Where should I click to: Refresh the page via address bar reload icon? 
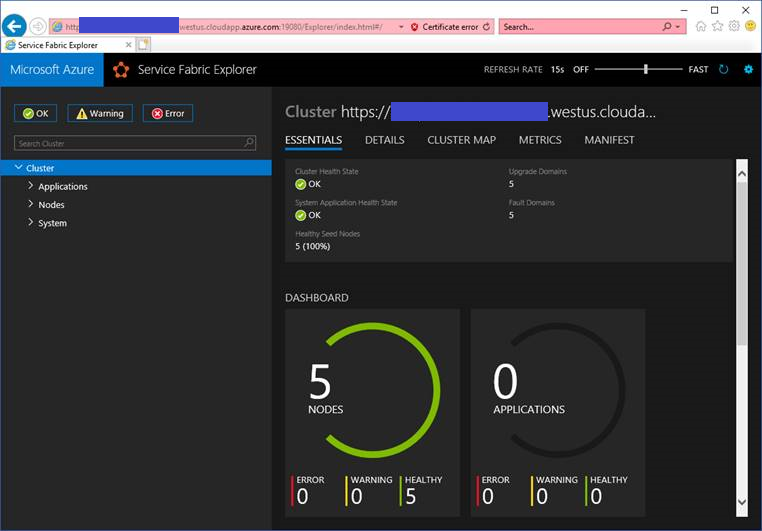(486, 27)
